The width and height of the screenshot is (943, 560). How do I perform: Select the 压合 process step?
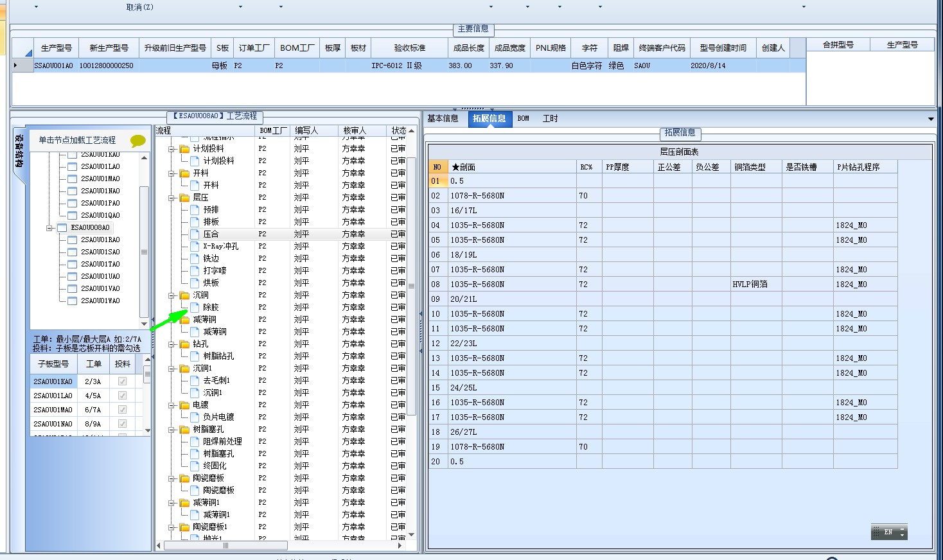[x=211, y=234]
